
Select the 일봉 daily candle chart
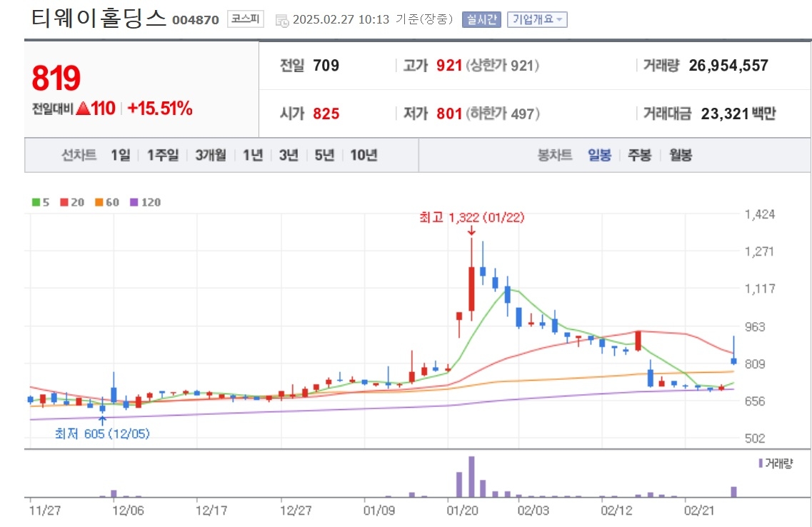(599, 155)
